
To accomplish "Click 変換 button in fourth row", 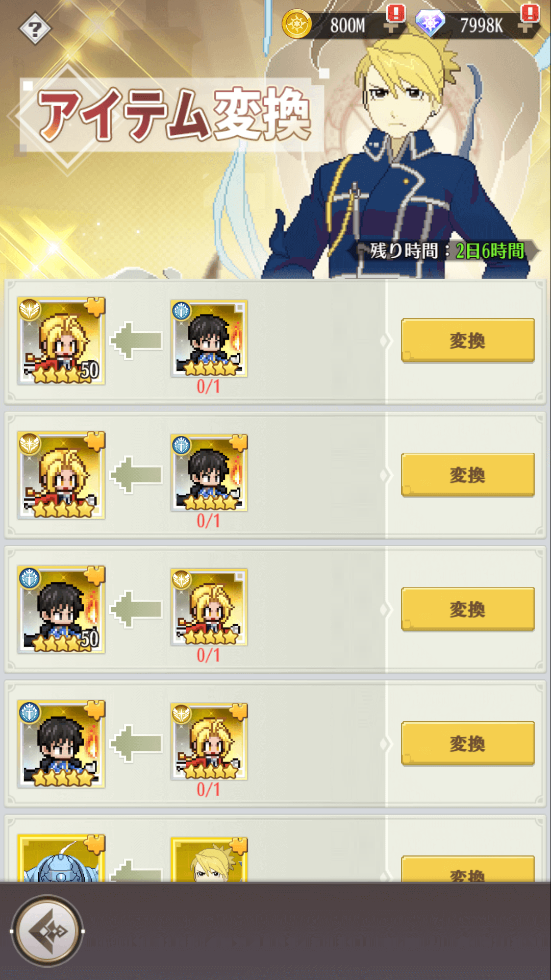I will [x=468, y=743].
